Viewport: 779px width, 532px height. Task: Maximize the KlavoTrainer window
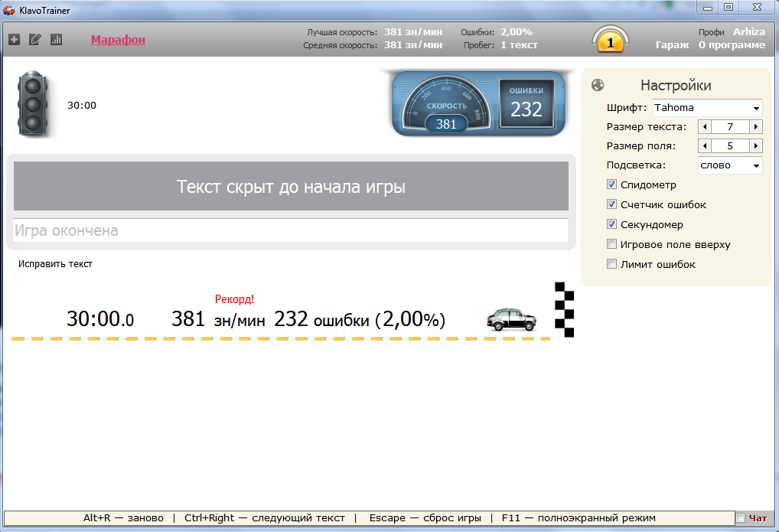pyautogui.click(x=728, y=8)
